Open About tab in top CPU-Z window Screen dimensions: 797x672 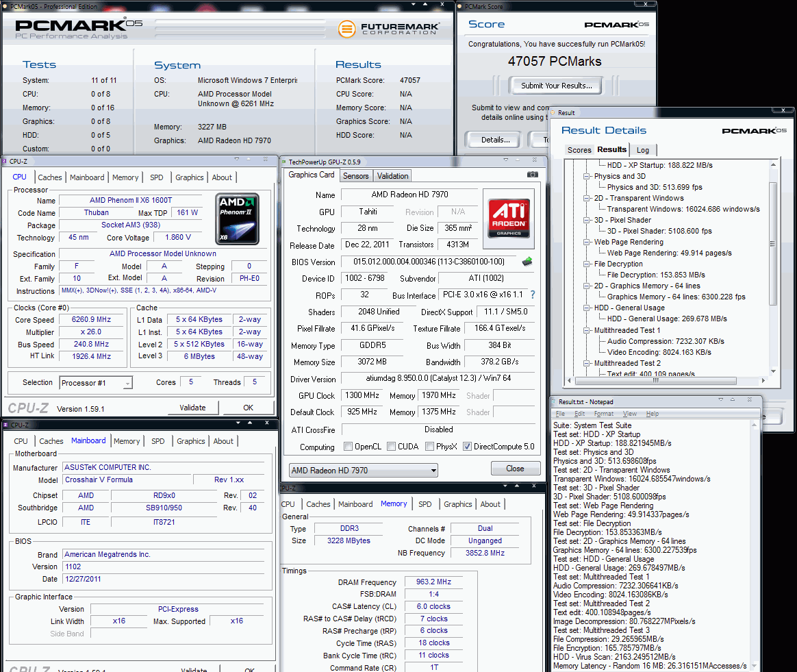click(222, 177)
